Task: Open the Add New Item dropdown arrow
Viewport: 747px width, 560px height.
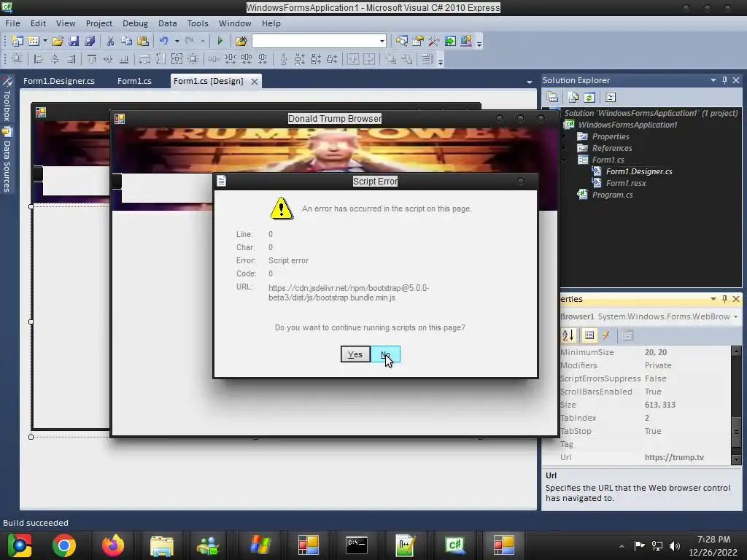Action: (x=45, y=41)
